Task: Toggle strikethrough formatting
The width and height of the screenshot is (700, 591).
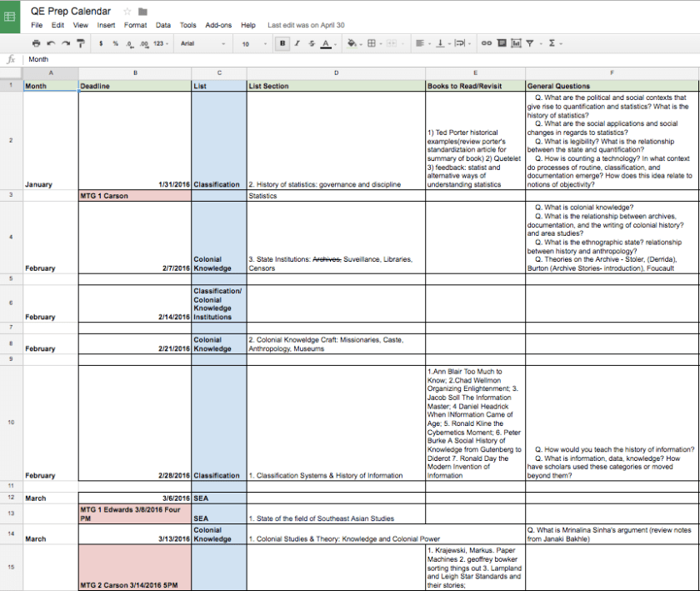Action: coord(311,43)
